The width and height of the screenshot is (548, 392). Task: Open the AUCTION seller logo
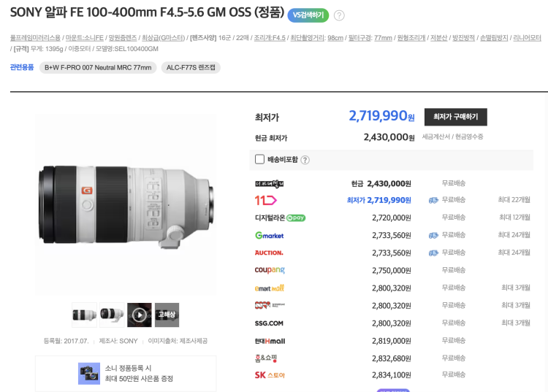pos(269,253)
